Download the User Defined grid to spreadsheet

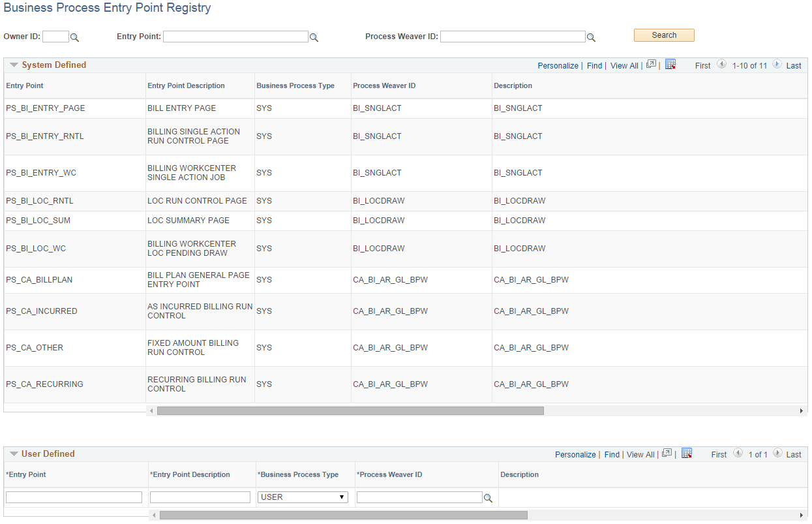coord(687,452)
